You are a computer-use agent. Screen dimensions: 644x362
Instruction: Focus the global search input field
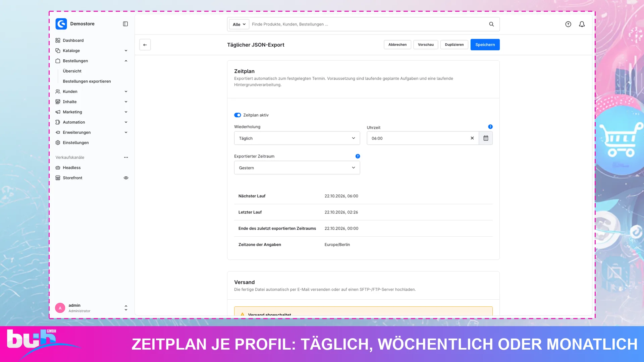pyautogui.click(x=367, y=24)
